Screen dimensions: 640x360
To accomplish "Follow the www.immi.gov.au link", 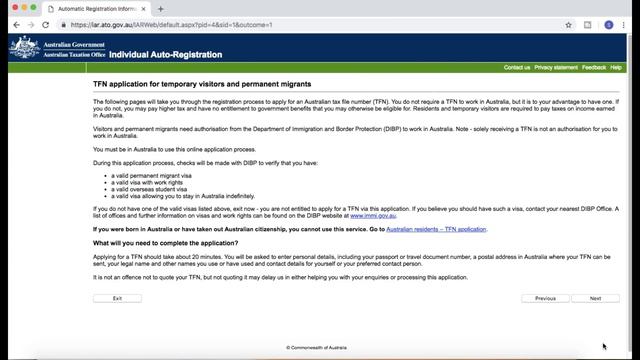I will pos(373,216).
